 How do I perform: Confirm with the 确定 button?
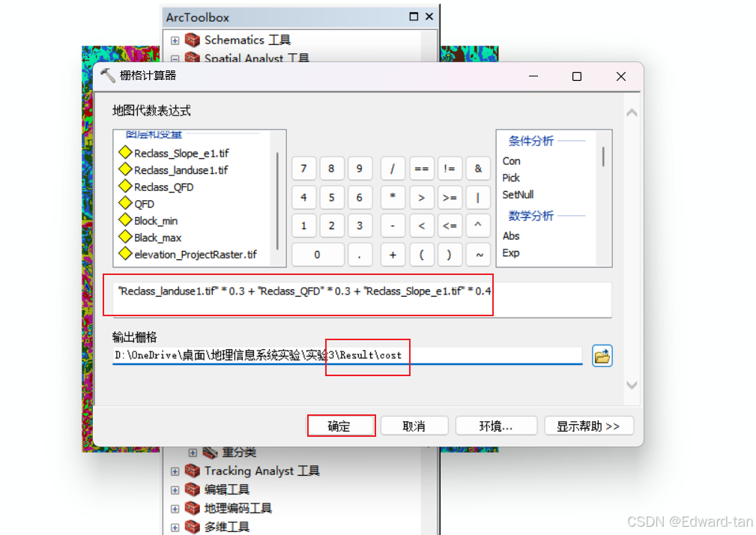(x=342, y=426)
